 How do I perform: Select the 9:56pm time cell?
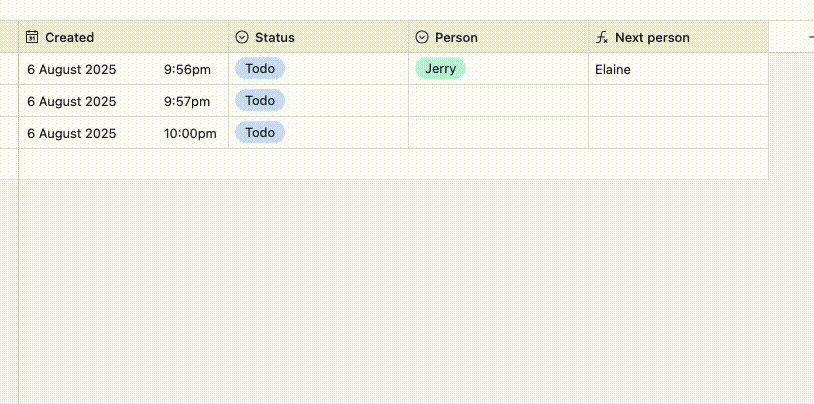(x=187, y=69)
